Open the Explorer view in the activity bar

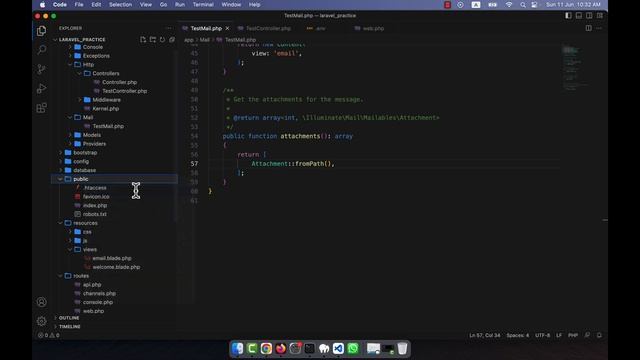(x=41, y=31)
